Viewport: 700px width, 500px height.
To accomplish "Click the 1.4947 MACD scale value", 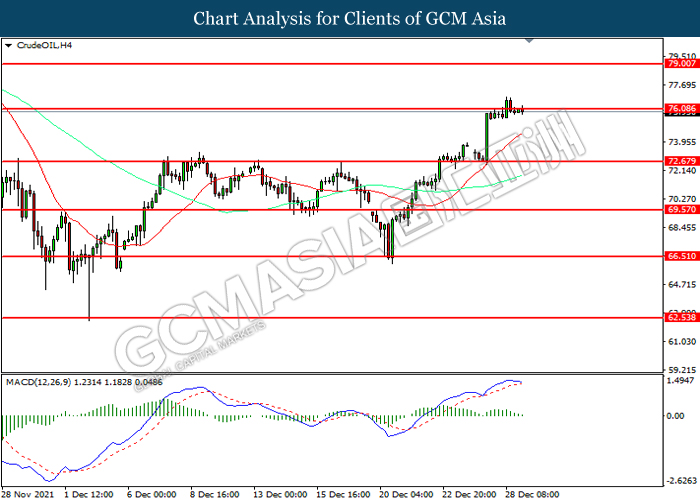I will point(680,380).
